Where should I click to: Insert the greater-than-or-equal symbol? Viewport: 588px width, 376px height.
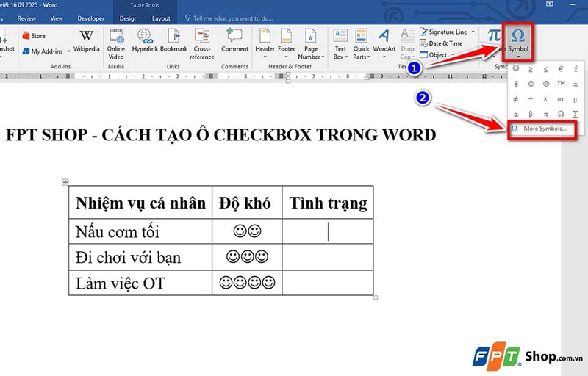pos(531,68)
